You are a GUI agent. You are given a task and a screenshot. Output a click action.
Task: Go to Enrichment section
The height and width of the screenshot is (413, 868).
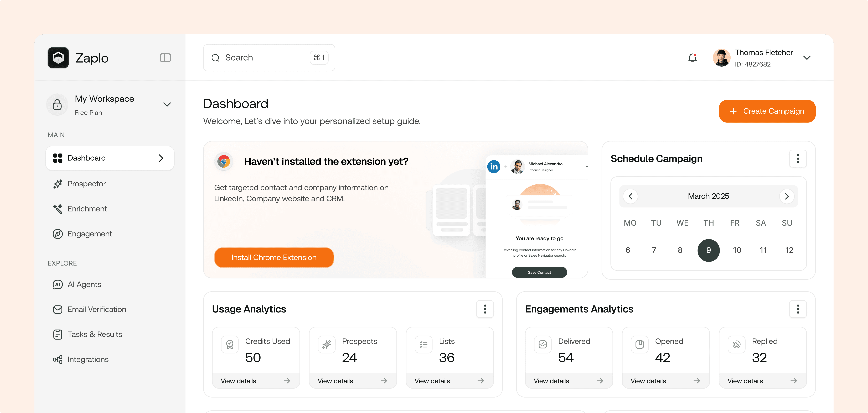(87, 209)
